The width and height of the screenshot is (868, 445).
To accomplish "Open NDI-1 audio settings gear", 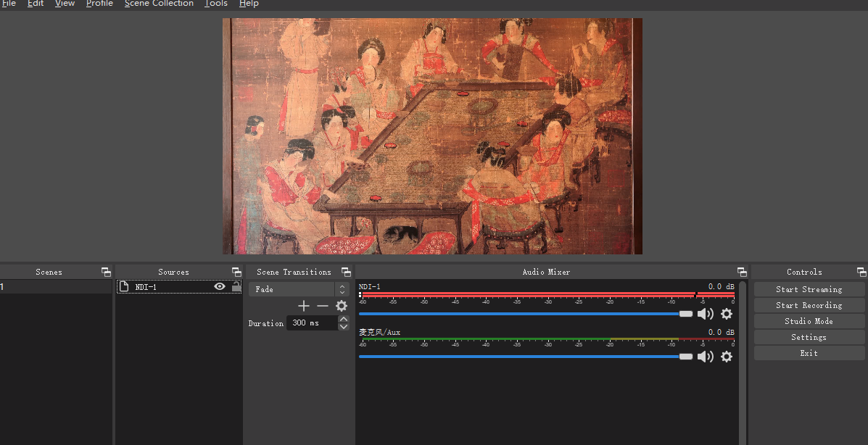I will click(727, 314).
